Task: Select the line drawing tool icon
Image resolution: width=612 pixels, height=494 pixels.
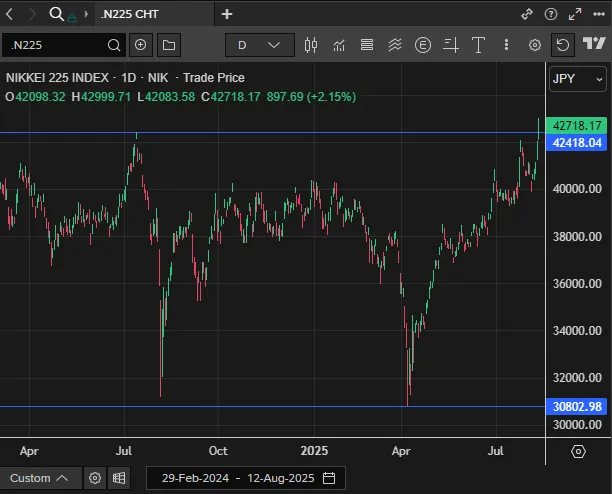Action: 451,45
